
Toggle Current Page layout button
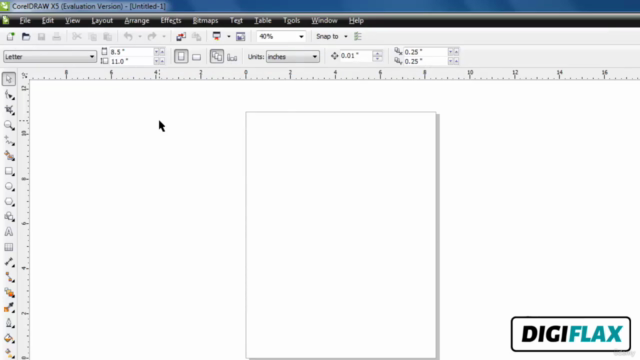coord(232,57)
